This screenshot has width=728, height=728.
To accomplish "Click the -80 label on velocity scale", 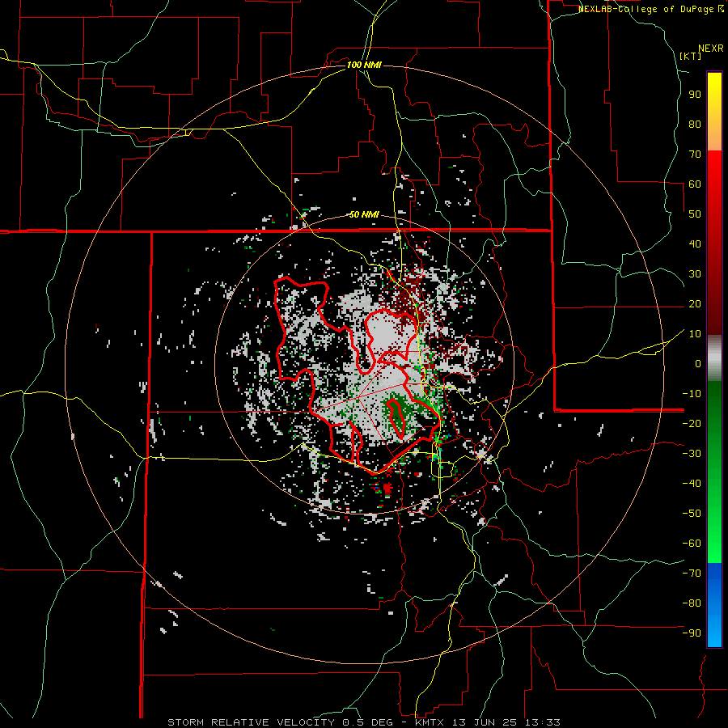I will click(x=692, y=603).
